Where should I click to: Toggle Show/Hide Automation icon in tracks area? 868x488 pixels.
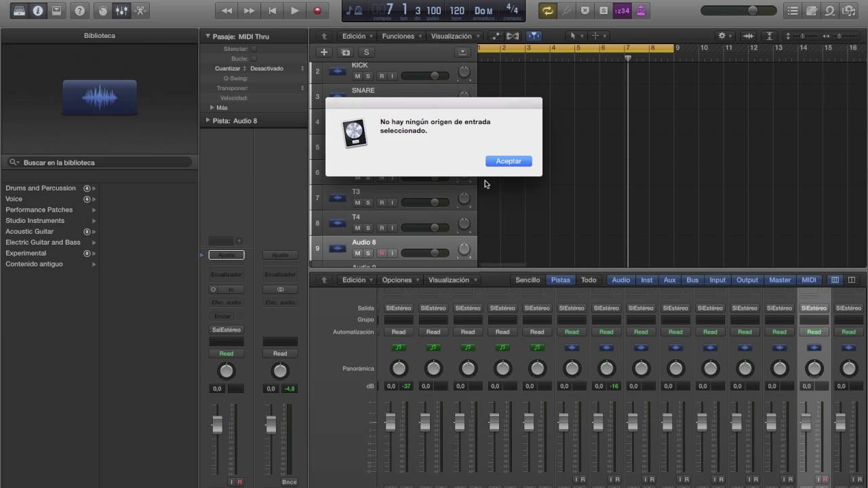pyautogui.click(x=496, y=36)
